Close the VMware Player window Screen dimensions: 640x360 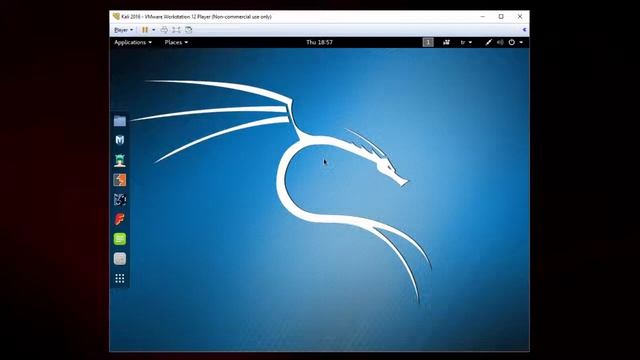pyautogui.click(x=520, y=17)
